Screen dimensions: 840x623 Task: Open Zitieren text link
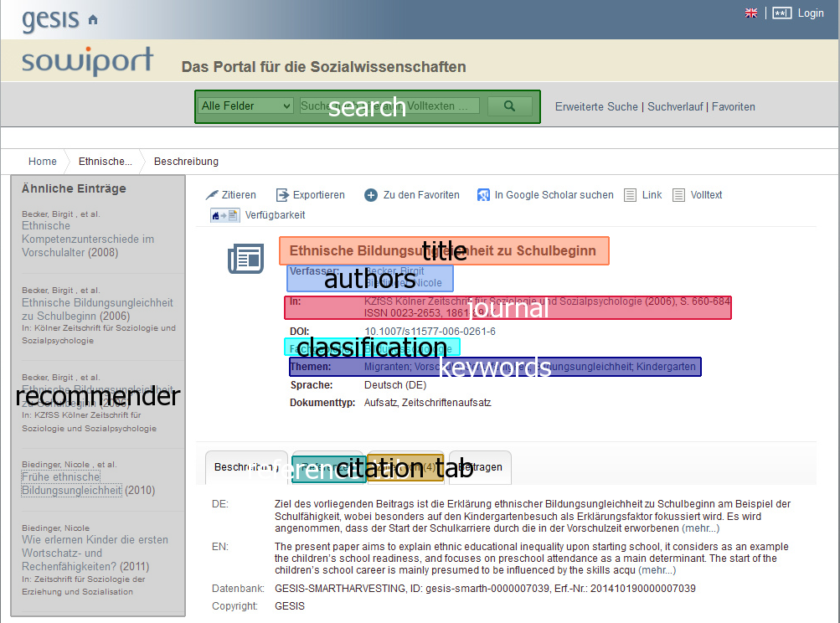tap(239, 195)
